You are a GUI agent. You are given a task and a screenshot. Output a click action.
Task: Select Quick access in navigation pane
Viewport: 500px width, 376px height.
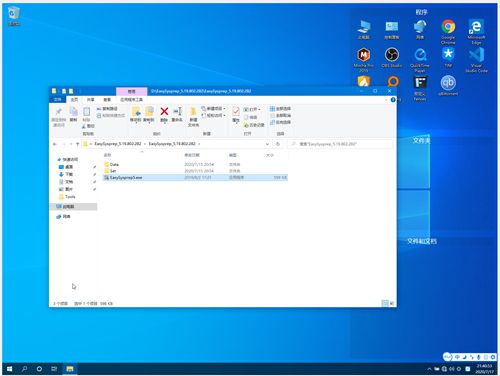(68, 159)
